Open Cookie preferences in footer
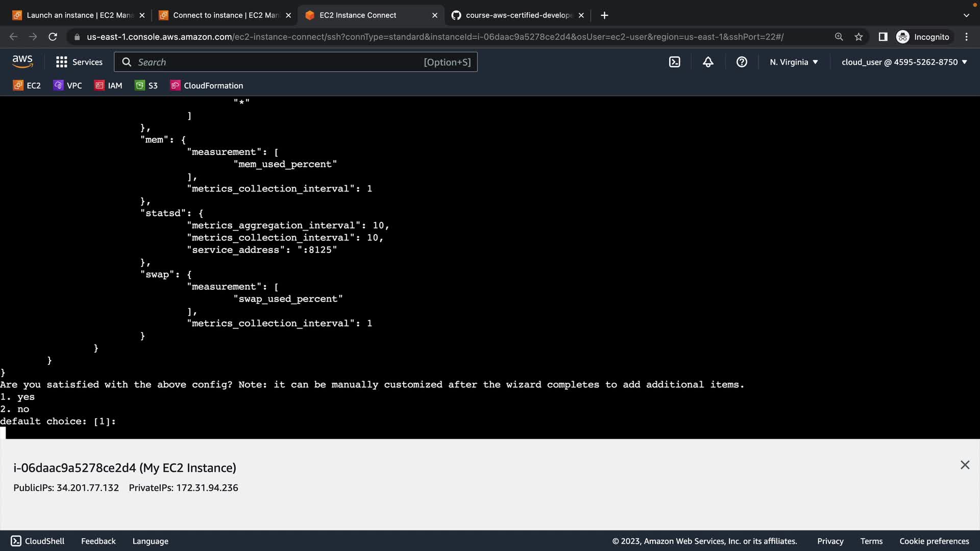Viewport: 980px width, 551px height. (x=934, y=541)
